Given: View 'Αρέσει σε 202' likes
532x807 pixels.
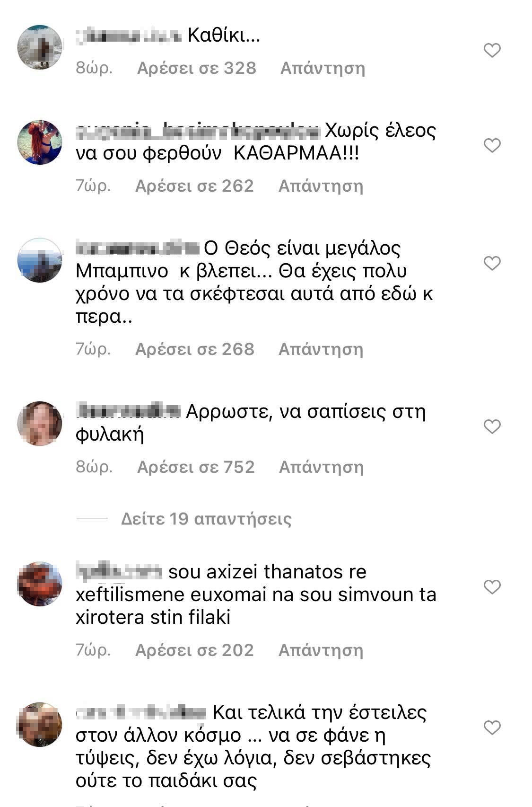Looking at the screenshot, I should tap(195, 650).
